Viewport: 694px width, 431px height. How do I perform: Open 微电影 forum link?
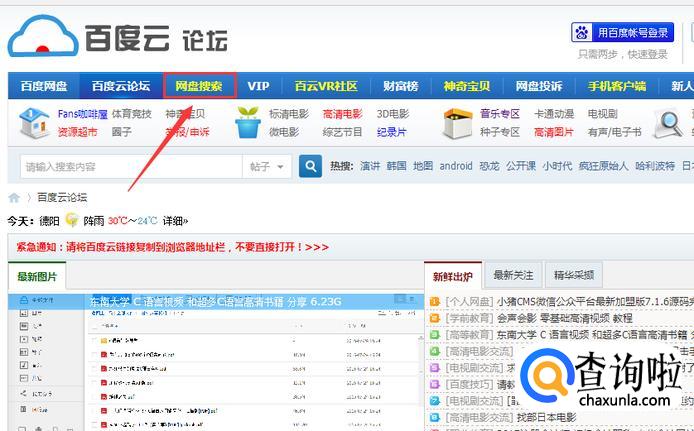284,132
